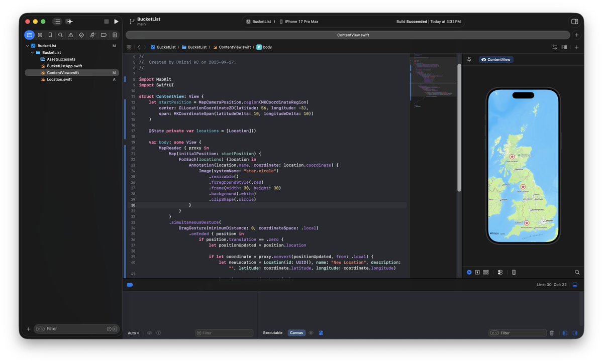The width and height of the screenshot is (603, 364).
Task: Switch the console to Executable
Action: tap(273, 333)
